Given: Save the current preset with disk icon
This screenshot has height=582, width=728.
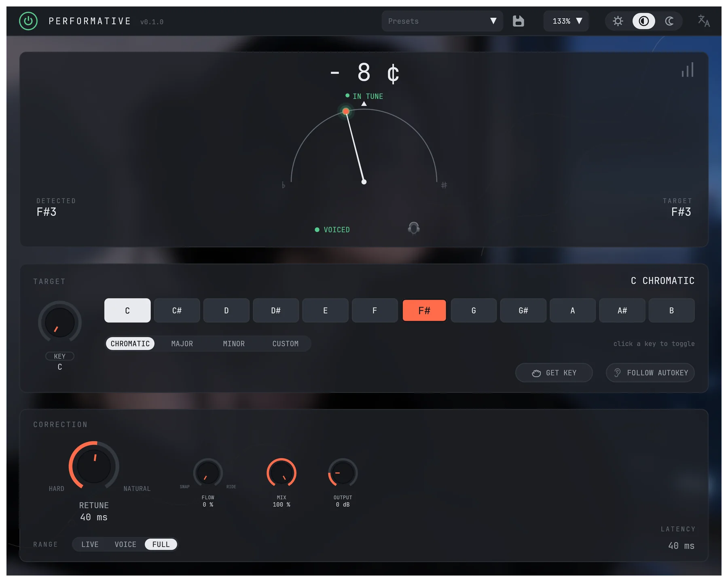Looking at the screenshot, I should [x=518, y=21].
